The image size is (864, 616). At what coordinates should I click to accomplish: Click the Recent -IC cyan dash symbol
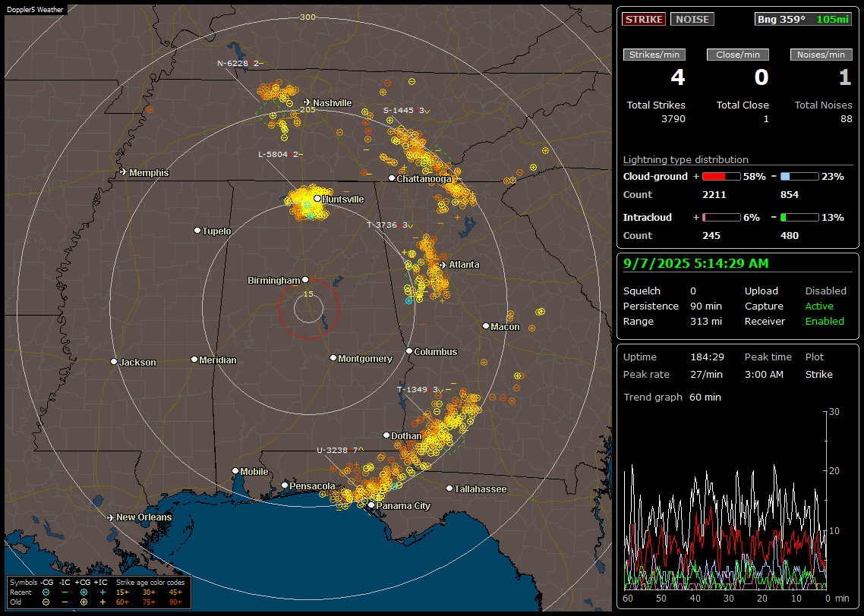(65, 592)
